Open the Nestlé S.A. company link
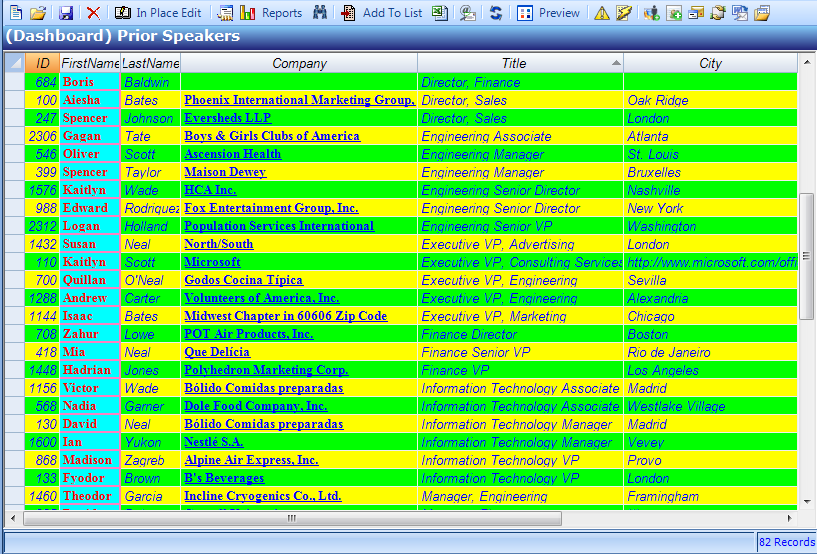 click(x=213, y=442)
